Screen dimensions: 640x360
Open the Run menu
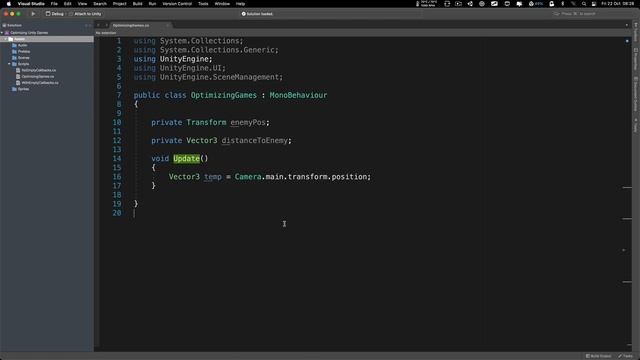(152, 4)
